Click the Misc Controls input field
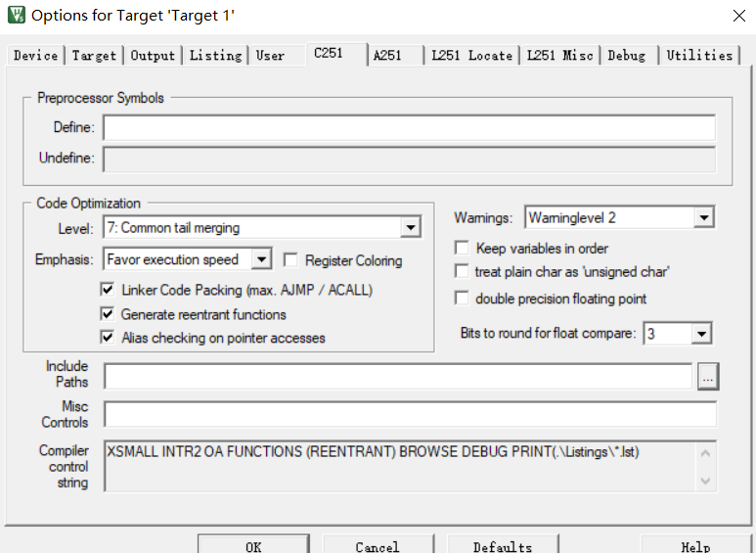756x553 pixels. [x=410, y=415]
